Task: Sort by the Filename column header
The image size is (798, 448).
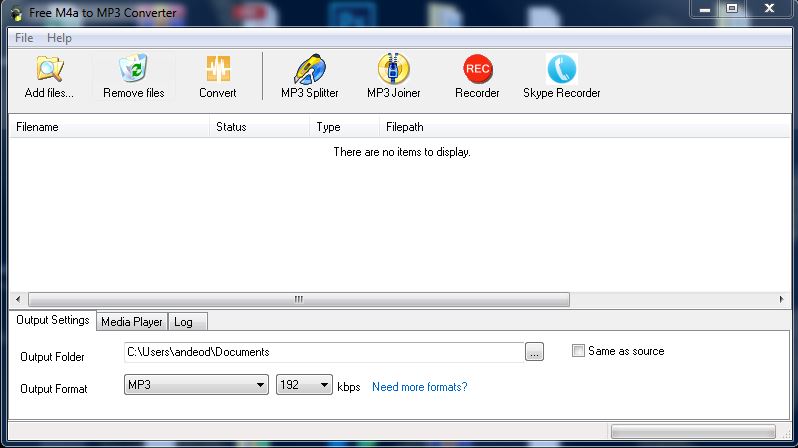Action: point(109,127)
